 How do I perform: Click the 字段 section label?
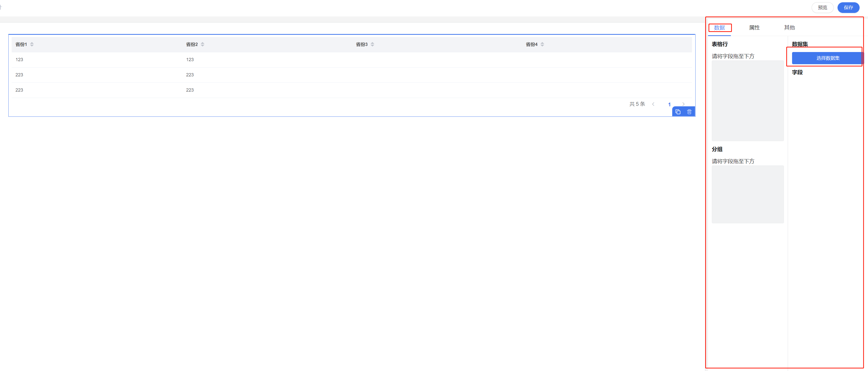(x=797, y=72)
